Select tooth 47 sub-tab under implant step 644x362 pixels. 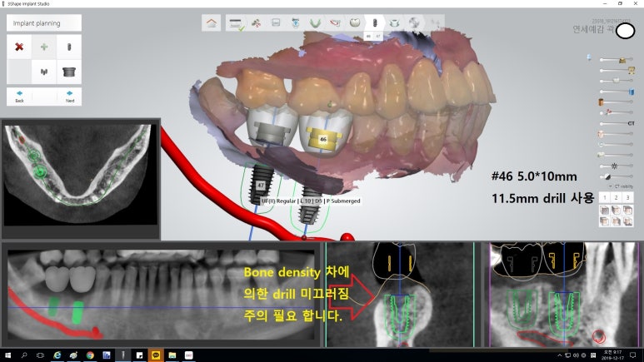tap(379, 37)
